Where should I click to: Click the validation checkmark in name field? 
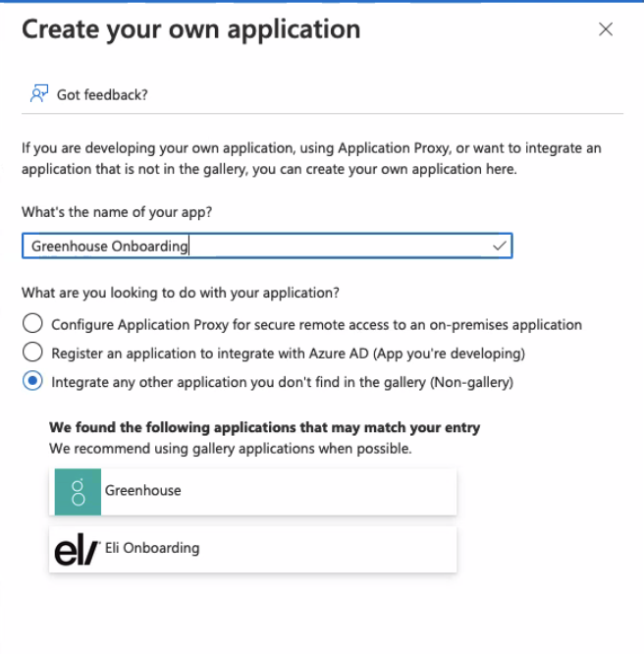point(500,245)
